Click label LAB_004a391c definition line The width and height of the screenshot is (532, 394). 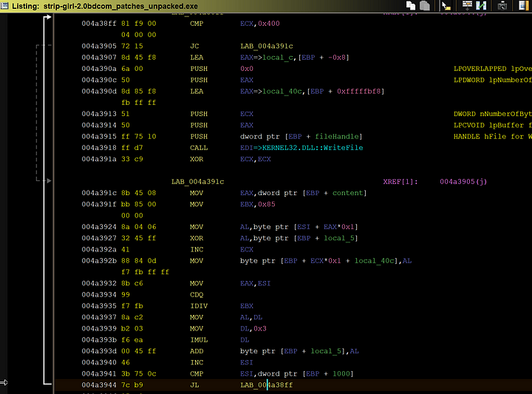coord(197,182)
